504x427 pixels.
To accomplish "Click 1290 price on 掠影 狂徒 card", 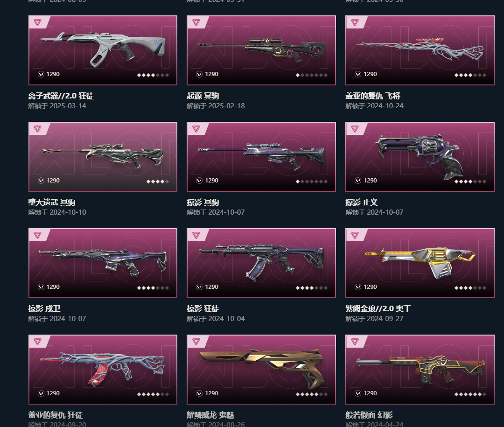I will (211, 287).
